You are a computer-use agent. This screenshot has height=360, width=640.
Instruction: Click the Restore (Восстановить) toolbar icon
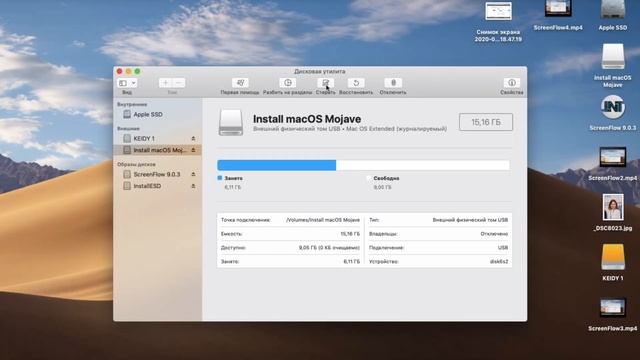[x=356, y=83]
